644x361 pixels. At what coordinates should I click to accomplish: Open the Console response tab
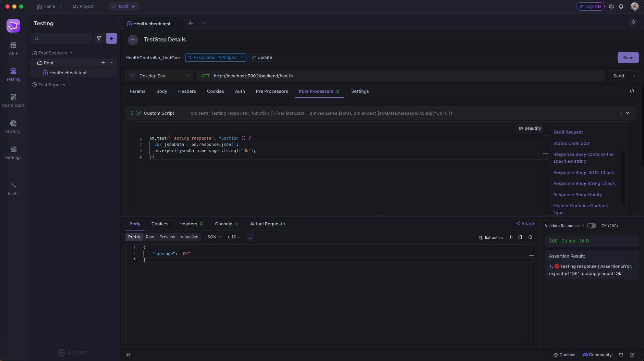point(227,224)
